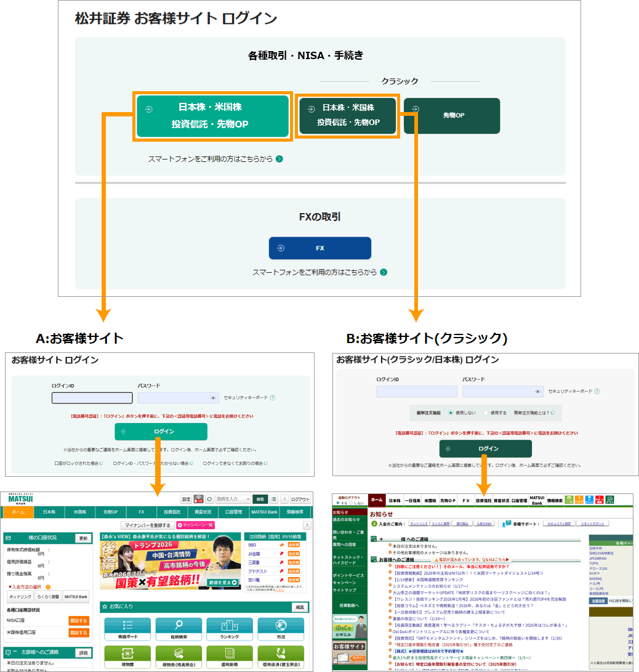
Task: Open the list icon next to 検索 button
Action: [274, 499]
